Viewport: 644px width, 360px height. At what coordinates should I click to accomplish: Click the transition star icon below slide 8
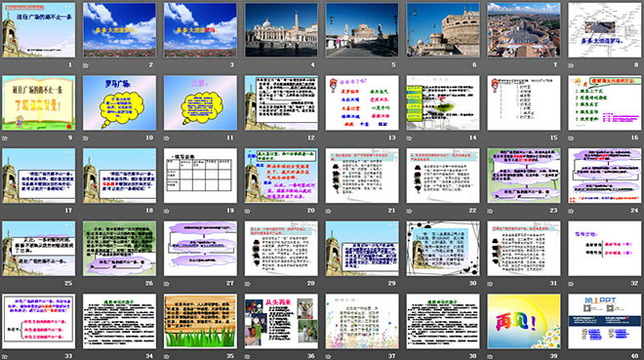click(571, 65)
